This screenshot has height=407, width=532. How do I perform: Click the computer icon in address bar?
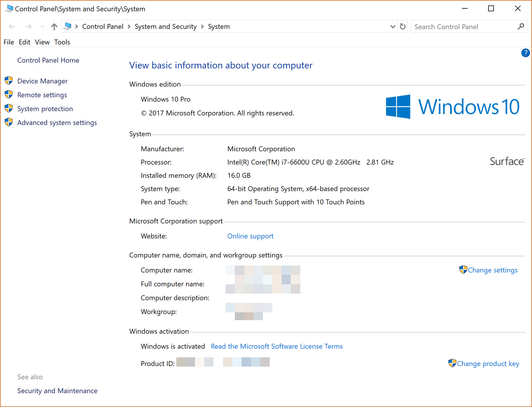[68, 27]
